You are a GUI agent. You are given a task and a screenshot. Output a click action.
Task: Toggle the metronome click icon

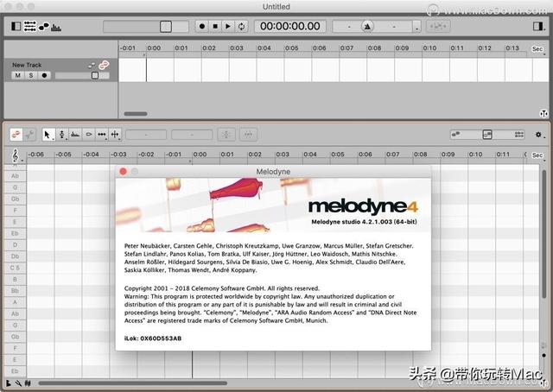367,27
